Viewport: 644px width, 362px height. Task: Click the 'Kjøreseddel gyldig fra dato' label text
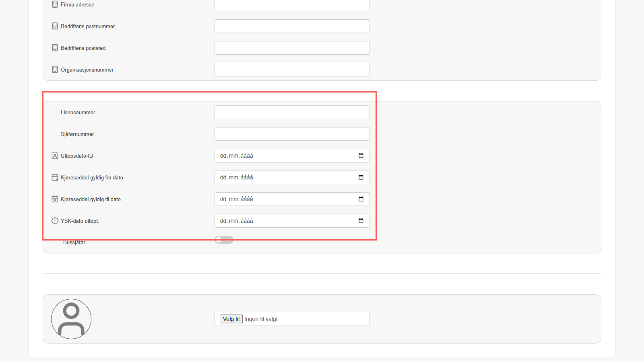coord(92,177)
